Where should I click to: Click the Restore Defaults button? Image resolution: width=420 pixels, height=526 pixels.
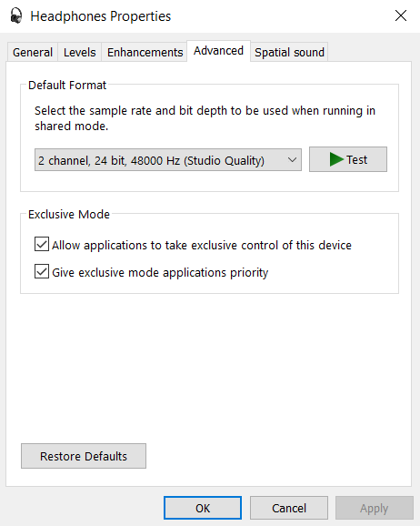84,456
